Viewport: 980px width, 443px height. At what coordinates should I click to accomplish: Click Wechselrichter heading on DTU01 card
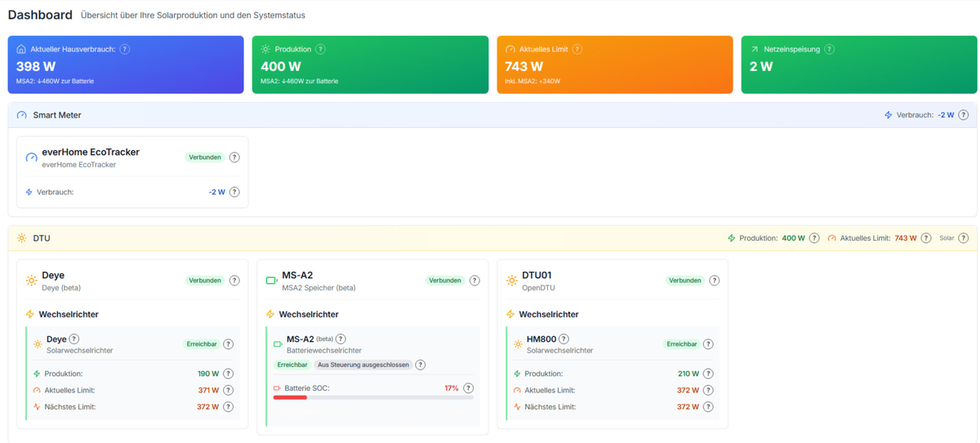pos(549,314)
